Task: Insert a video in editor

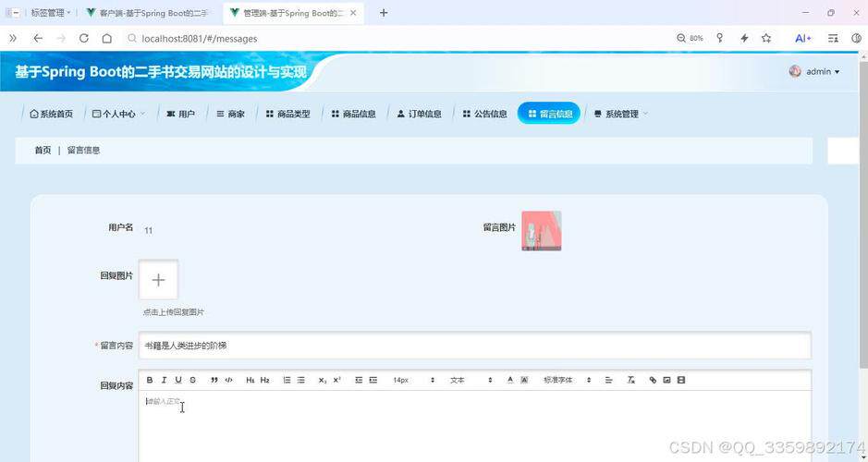Action: pyautogui.click(x=681, y=380)
